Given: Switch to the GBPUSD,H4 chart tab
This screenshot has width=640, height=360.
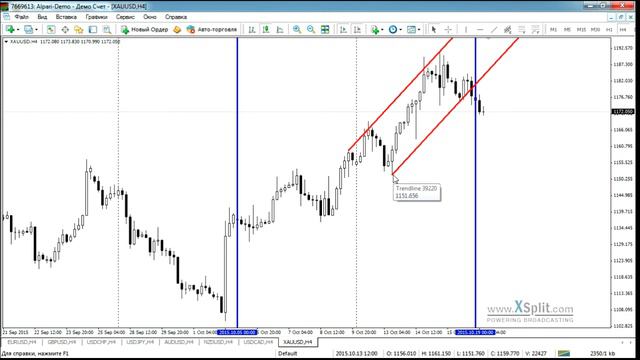Looking at the screenshot, I should [x=62, y=342].
